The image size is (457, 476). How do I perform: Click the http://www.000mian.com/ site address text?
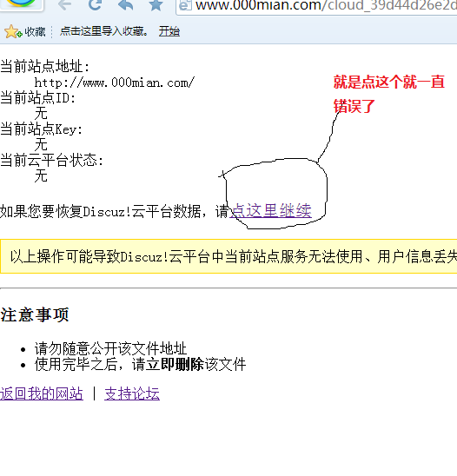pyautogui.click(x=114, y=83)
